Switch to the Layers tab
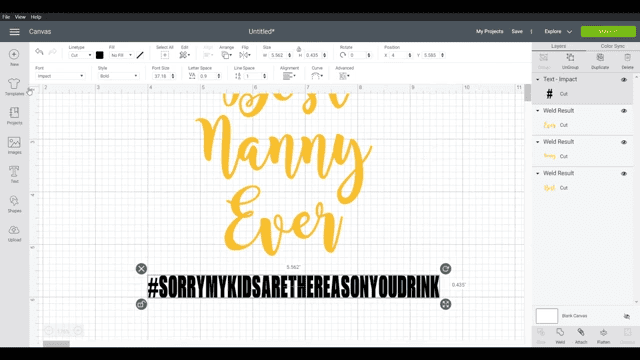This screenshot has height=360, width=640. (558, 46)
